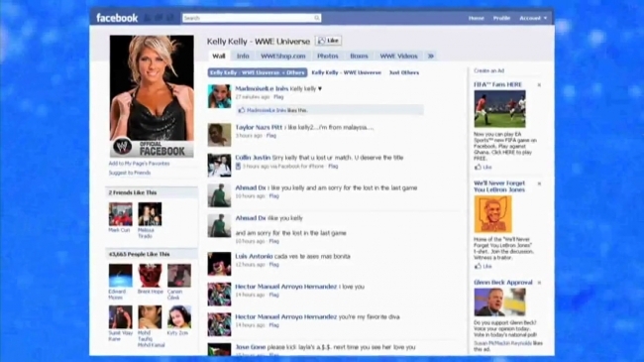Open Brent Hope fan thumbnail
The height and width of the screenshot is (362, 644).
click(x=150, y=276)
